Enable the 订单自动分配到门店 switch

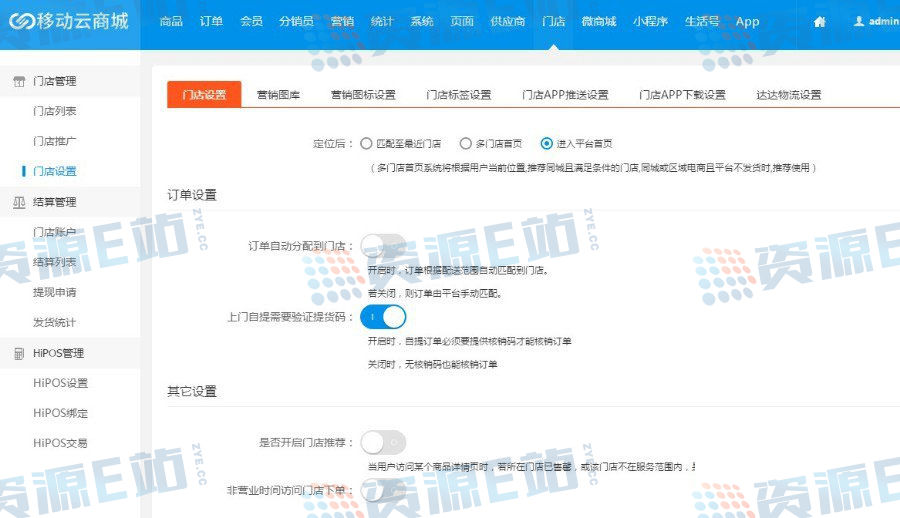tap(383, 246)
